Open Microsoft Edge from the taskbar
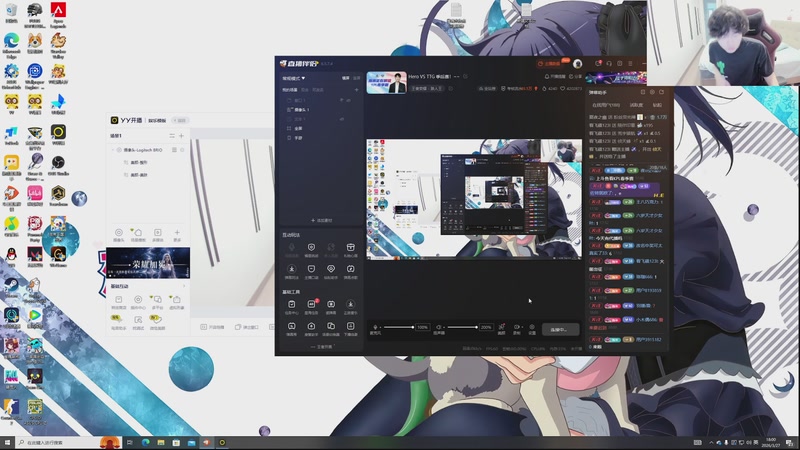 145,442
